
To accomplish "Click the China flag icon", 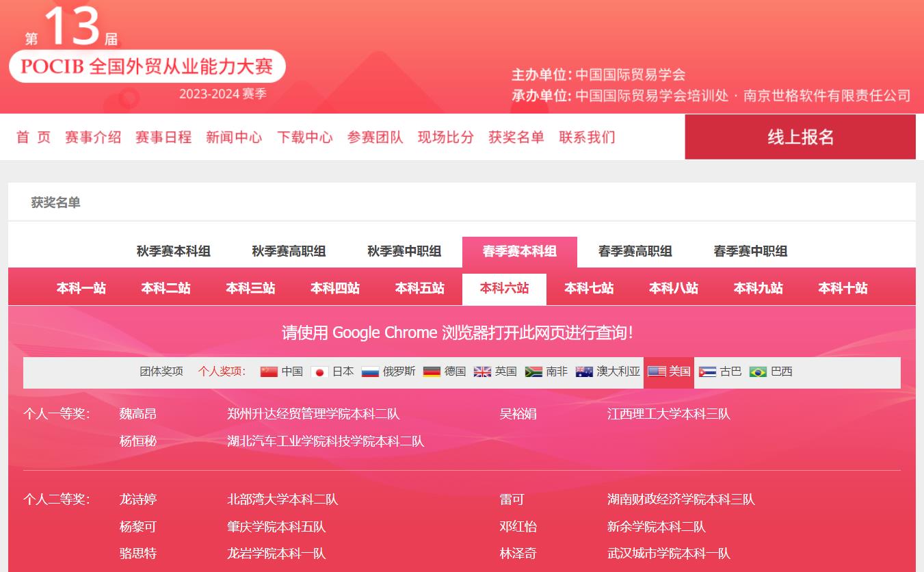I will pyautogui.click(x=269, y=372).
